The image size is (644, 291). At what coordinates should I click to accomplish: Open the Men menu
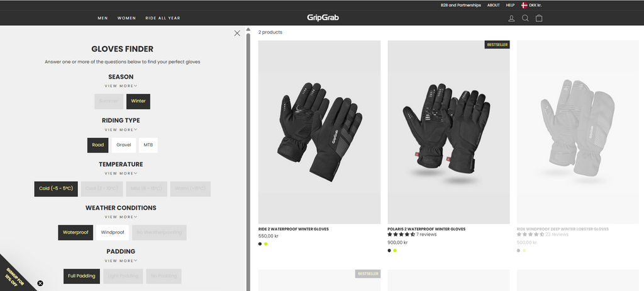103,18
